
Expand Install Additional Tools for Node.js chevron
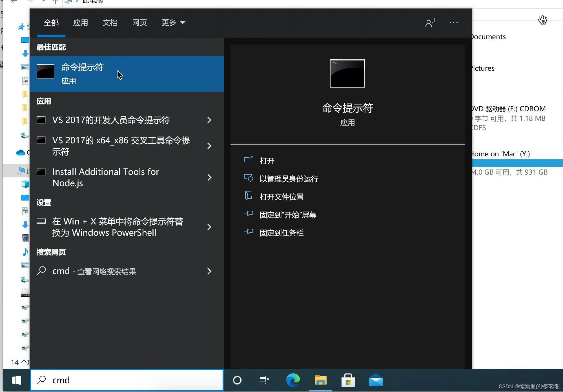(209, 177)
